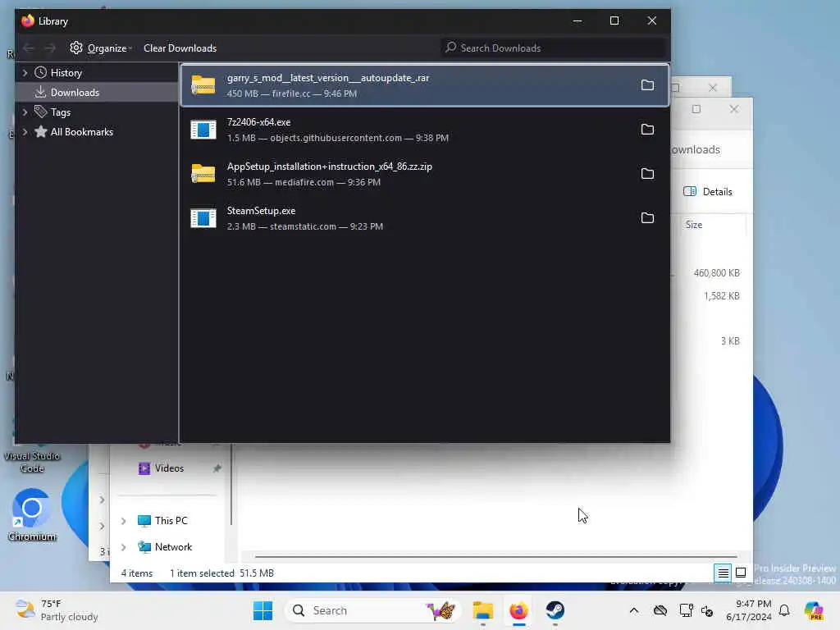This screenshot has height=630, width=840.
Task: Click Clear Downloads in Library toolbar
Action: [180, 48]
